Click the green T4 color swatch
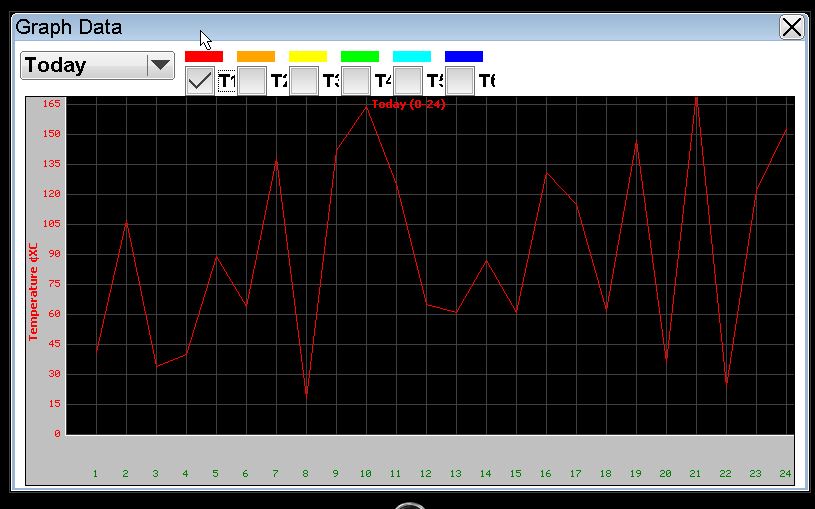Image resolution: width=815 pixels, height=509 pixels. (x=360, y=56)
